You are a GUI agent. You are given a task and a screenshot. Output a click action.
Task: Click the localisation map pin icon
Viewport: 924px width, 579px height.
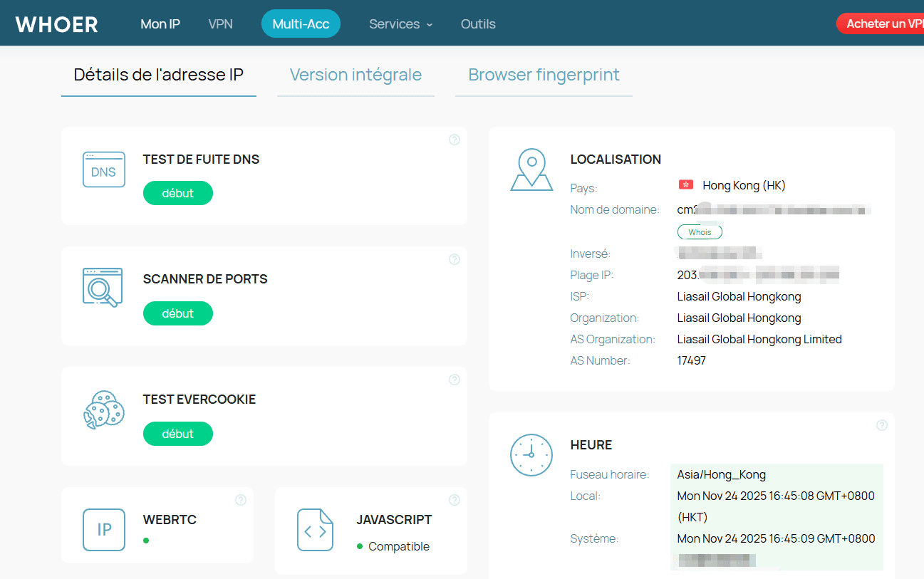531,169
